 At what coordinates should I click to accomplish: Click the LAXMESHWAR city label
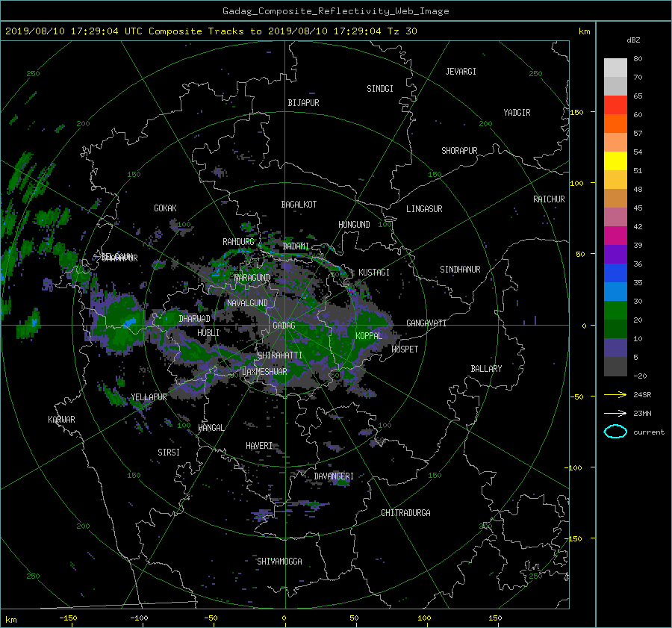coord(264,372)
